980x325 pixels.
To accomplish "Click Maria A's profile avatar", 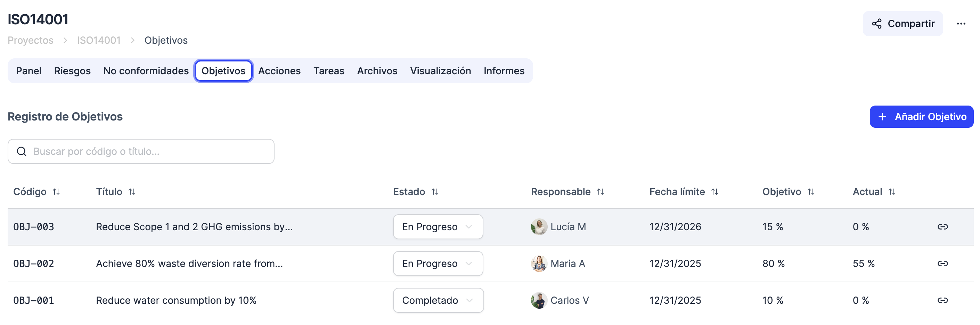I will pos(538,264).
